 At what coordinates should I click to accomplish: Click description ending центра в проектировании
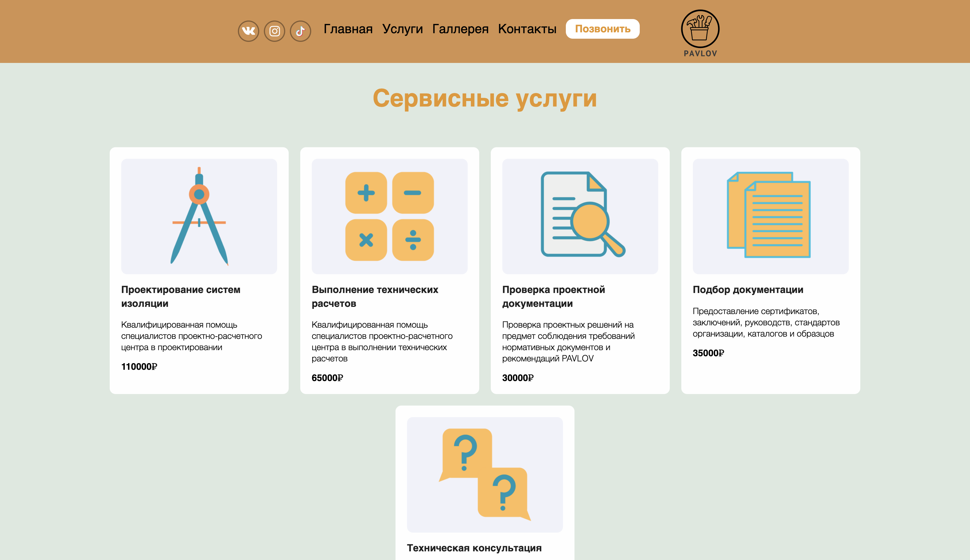191,336
